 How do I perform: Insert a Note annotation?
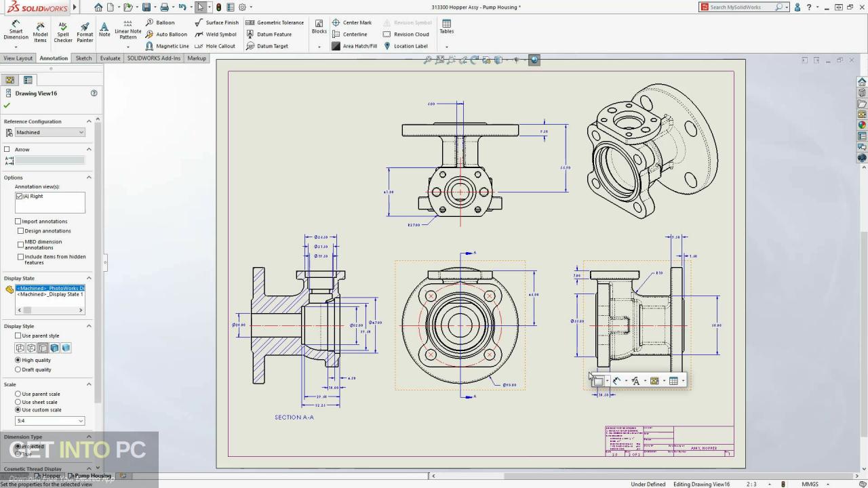[x=104, y=29]
